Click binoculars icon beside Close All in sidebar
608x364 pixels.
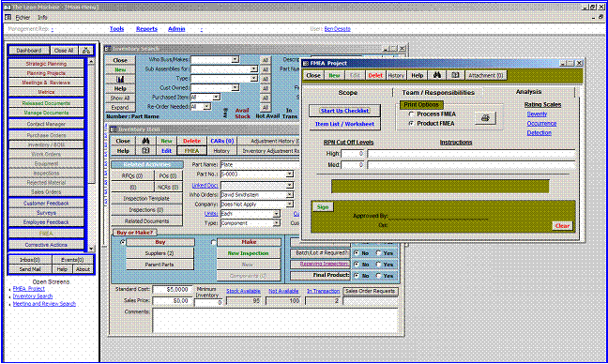(x=86, y=51)
